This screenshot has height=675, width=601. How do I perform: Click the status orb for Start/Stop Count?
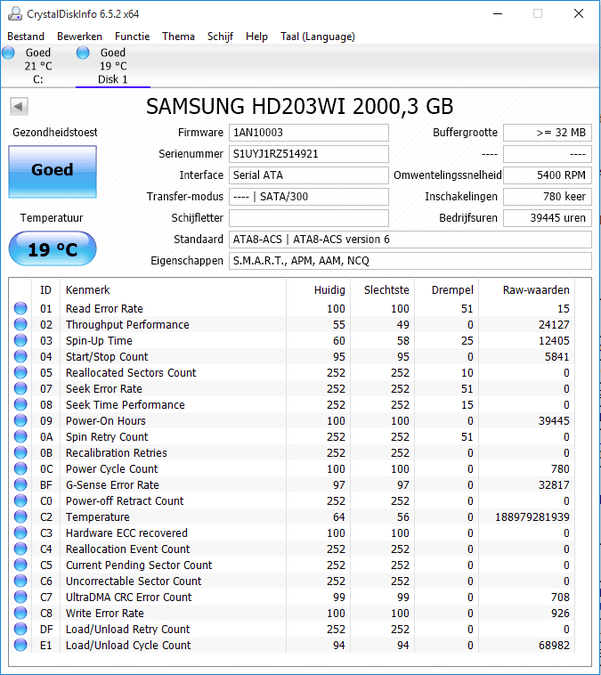tap(20, 356)
